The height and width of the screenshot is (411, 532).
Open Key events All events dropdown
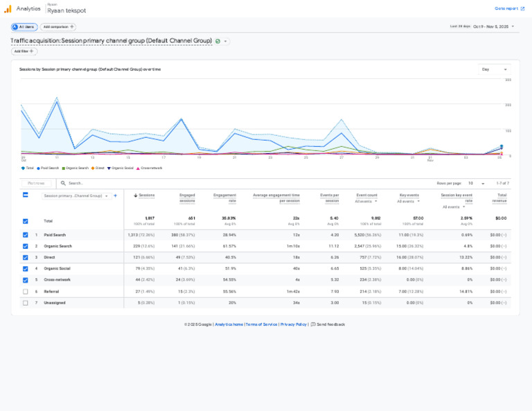tap(409, 201)
